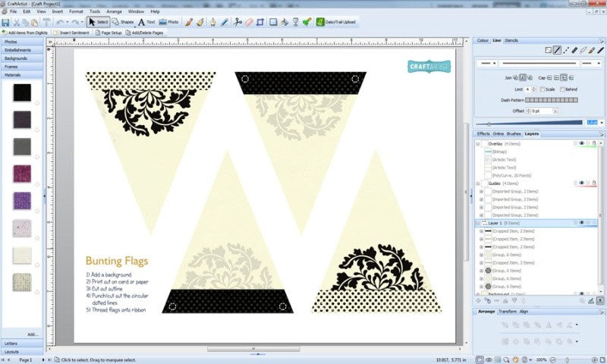Select the Scissors cutting tool

point(237,22)
